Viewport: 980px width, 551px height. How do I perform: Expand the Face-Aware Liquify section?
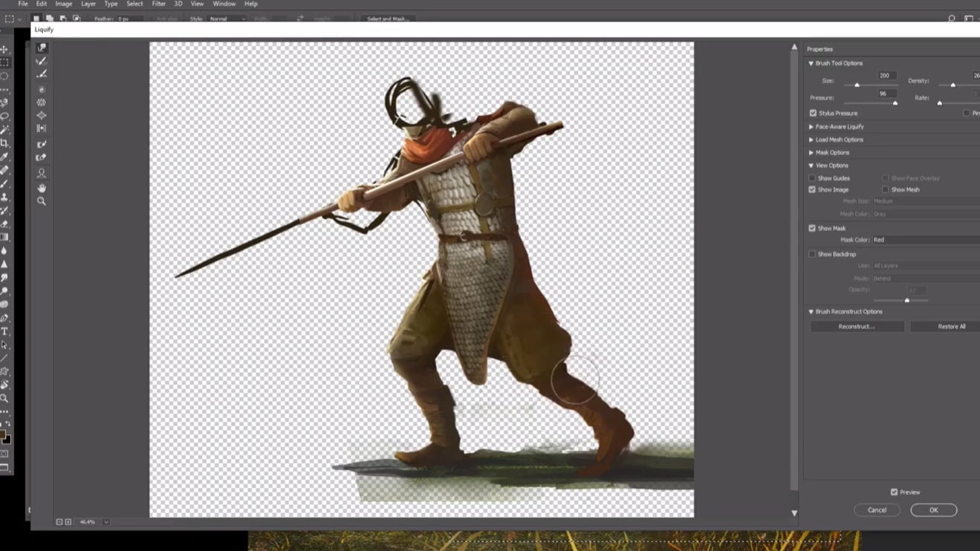839,127
